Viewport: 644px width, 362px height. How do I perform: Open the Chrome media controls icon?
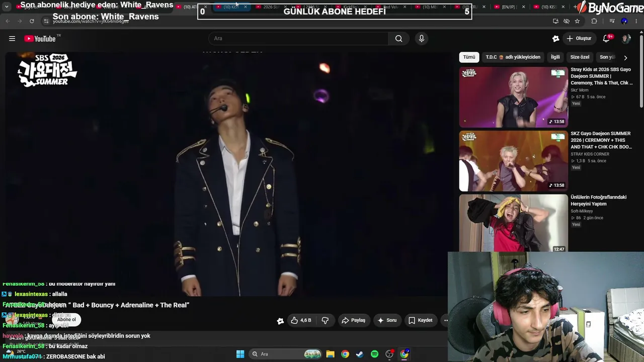click(612, 21)
